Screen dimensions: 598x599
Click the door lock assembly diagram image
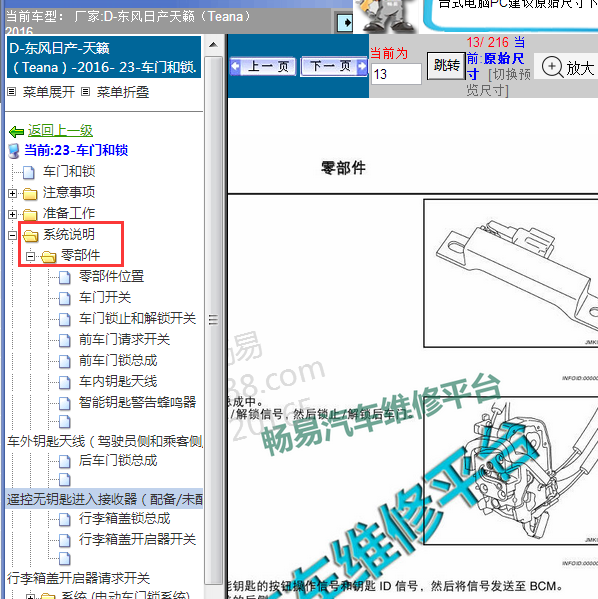point(511,470)
